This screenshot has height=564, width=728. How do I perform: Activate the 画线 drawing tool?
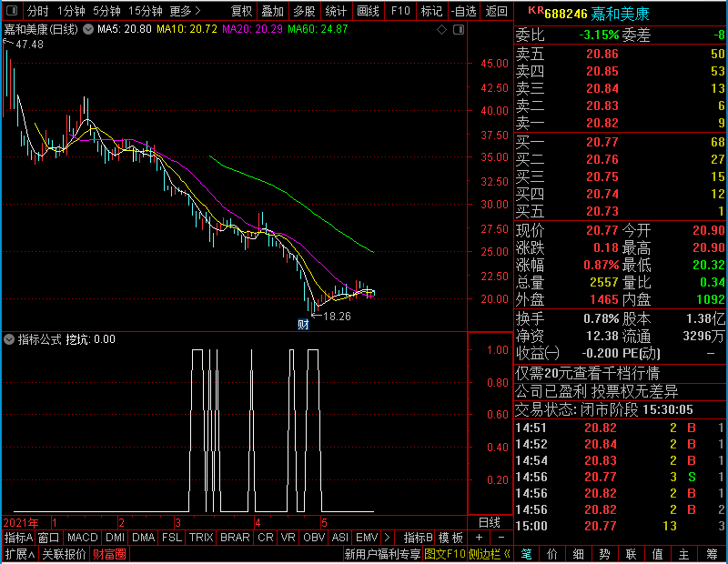[x=368, y=11]
